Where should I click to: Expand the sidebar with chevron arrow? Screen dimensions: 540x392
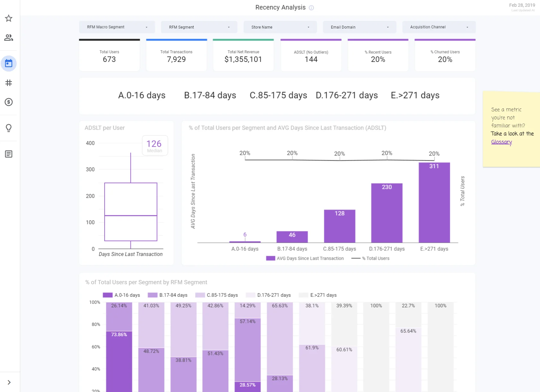[9, 382]
